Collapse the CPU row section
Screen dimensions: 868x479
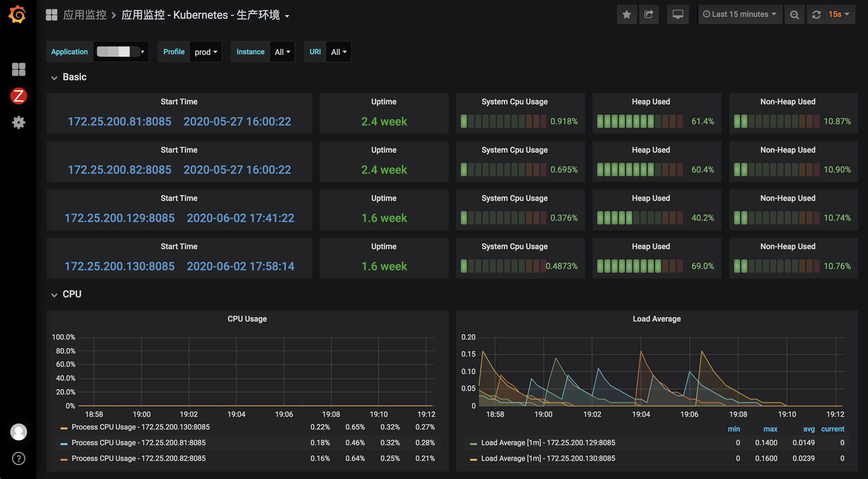tap(72, 294)
